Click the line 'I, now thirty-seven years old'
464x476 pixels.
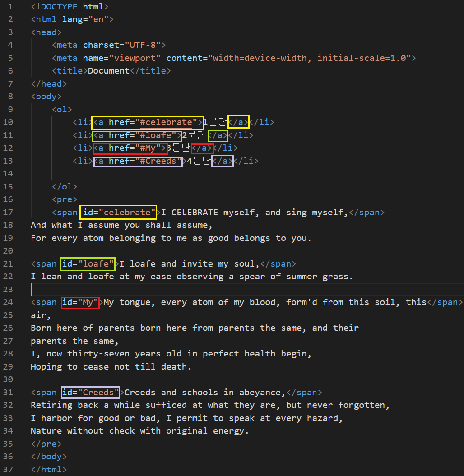(171, 354)
